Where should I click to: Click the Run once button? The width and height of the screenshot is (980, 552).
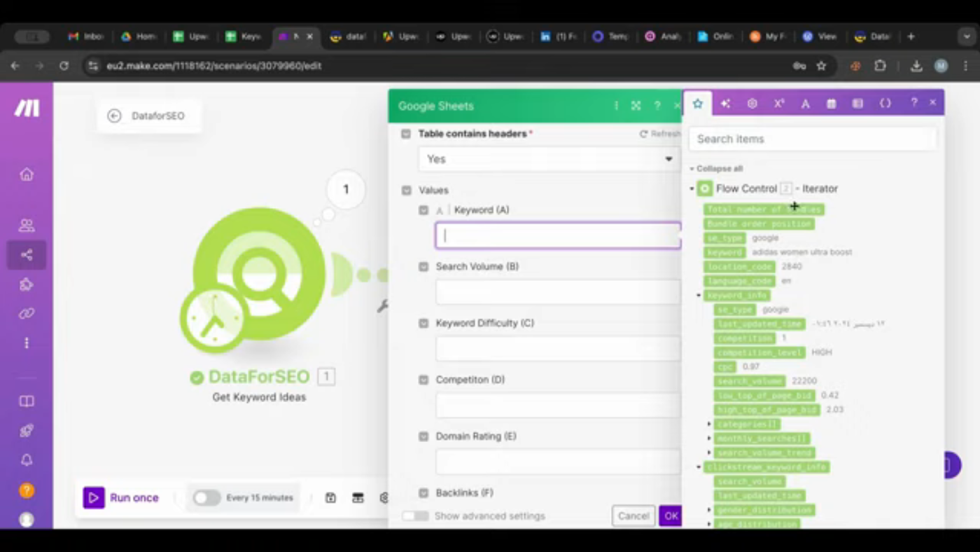[x=121, y=497]
